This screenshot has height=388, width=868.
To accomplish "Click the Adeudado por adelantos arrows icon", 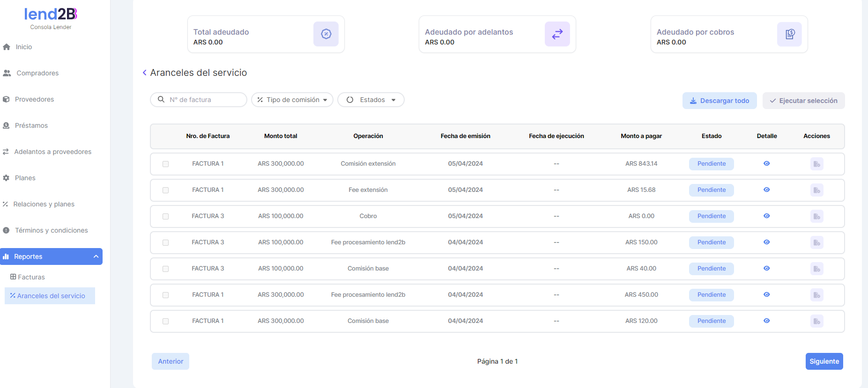I will coord(557,34).
